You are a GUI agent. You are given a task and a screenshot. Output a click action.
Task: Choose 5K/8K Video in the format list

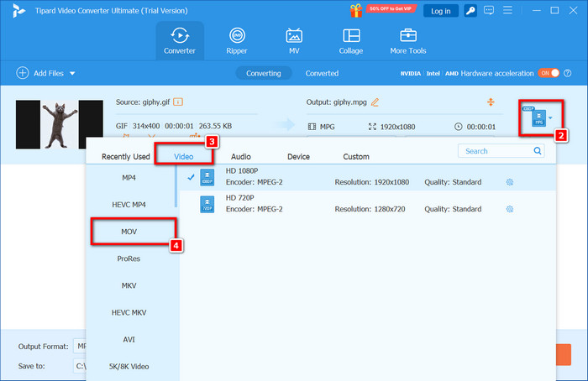[129, 367]
